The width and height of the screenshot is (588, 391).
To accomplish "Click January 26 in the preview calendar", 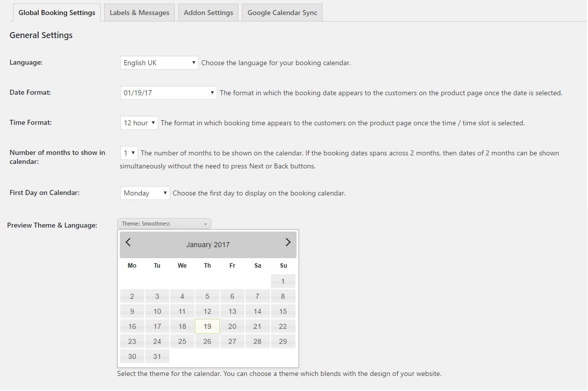I will (207, 341).
